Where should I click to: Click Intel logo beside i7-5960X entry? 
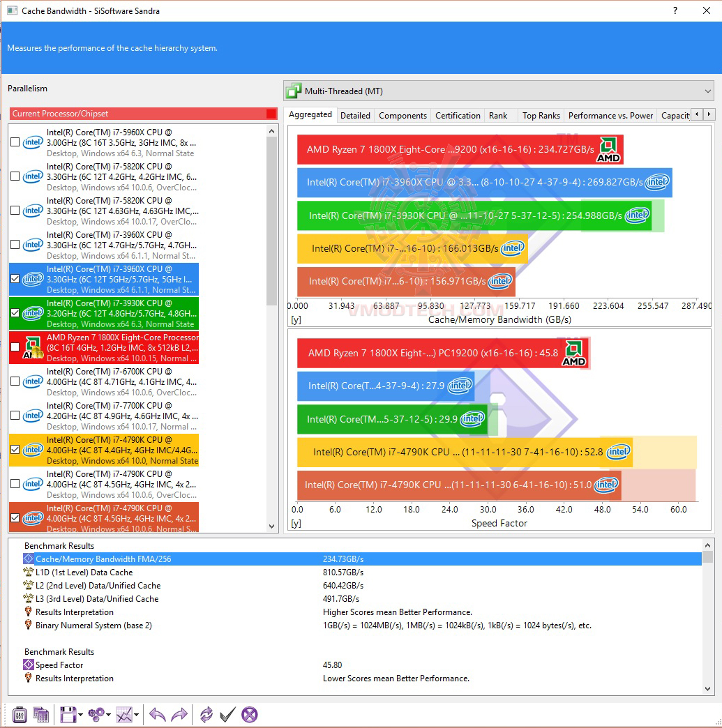[33, 142]
